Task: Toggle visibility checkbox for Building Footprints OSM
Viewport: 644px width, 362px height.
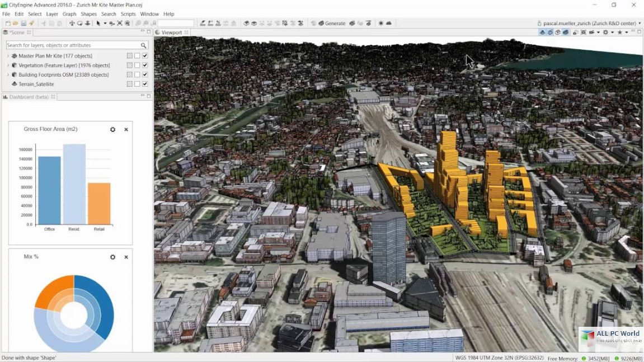Action: pos(145,75)
